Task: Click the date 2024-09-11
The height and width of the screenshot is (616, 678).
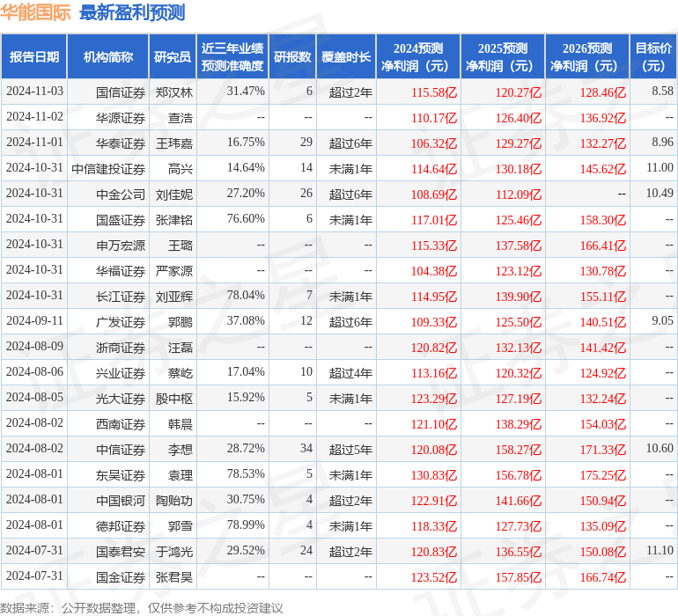Action: pyautogui.click(x=34, y=320)
